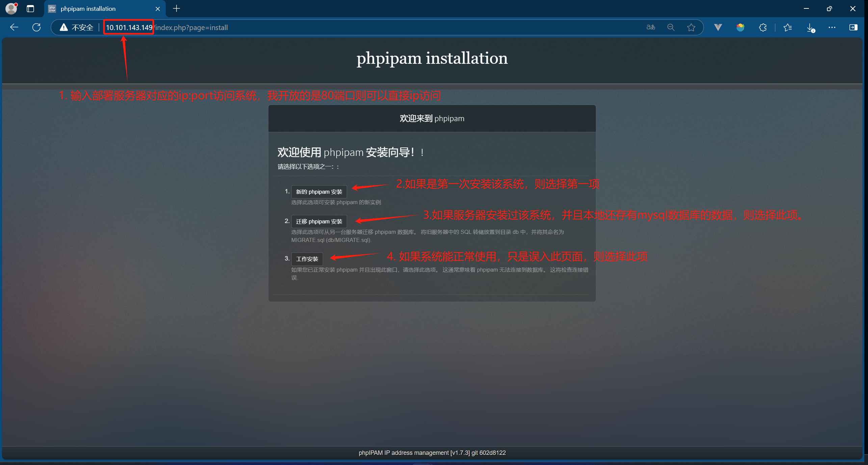
Task: Open the collections star-list icon
Action: 788,27
